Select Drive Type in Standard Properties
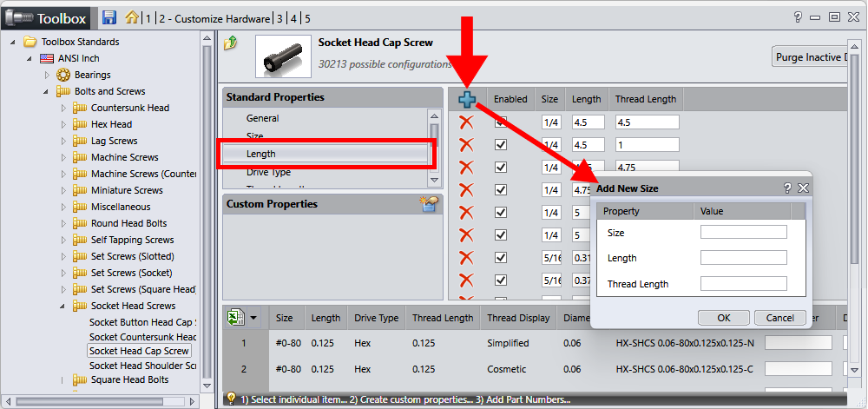Viewport: 868px width, 409px height. 268,172
